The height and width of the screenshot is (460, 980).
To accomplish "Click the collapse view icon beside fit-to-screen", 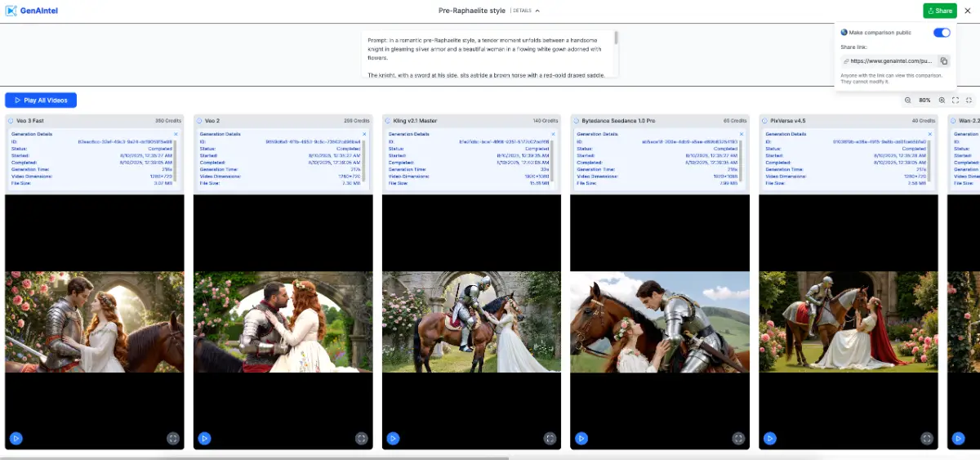I will (x=969, y=100).
